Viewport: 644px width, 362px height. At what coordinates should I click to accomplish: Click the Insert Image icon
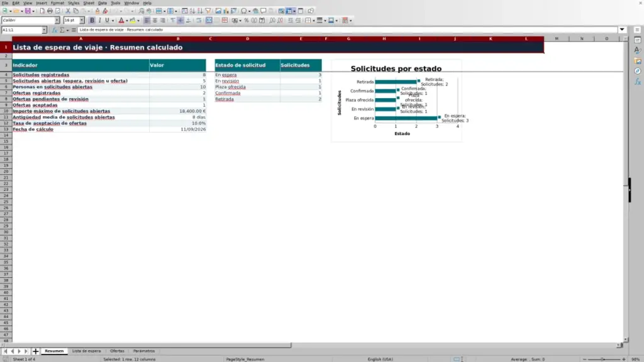click(218, 11)
